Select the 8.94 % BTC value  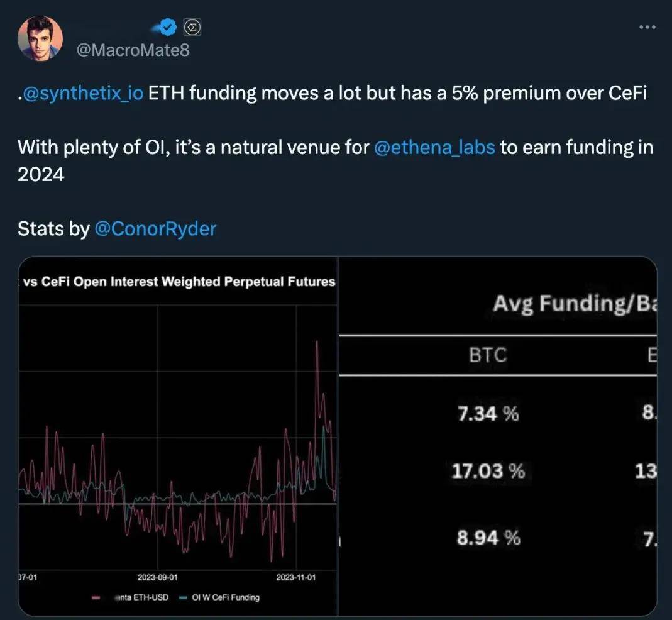(x=488, y=538)
